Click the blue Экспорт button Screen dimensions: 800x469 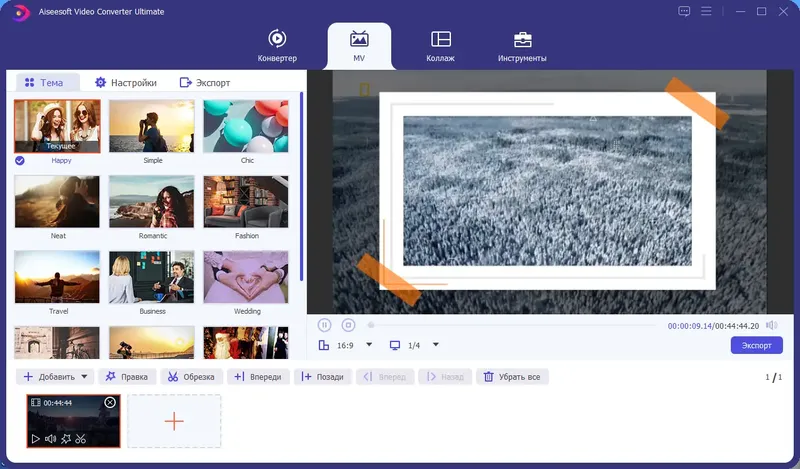[757, 345]
